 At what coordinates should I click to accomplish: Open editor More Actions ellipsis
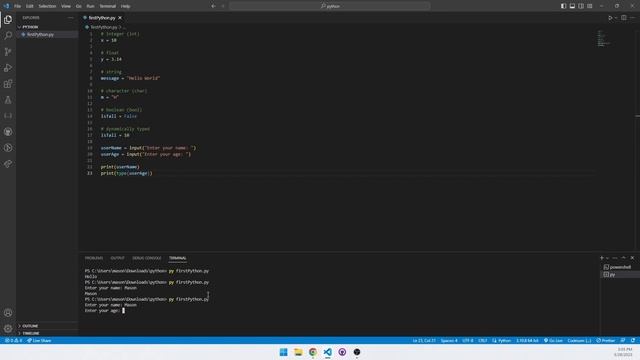tap(632, 18)
